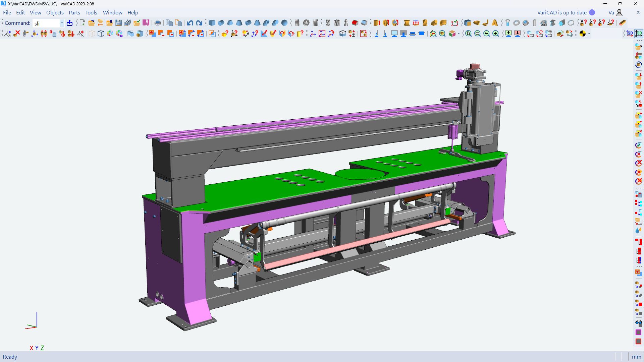Open the Objects menu

pos(55,12)
